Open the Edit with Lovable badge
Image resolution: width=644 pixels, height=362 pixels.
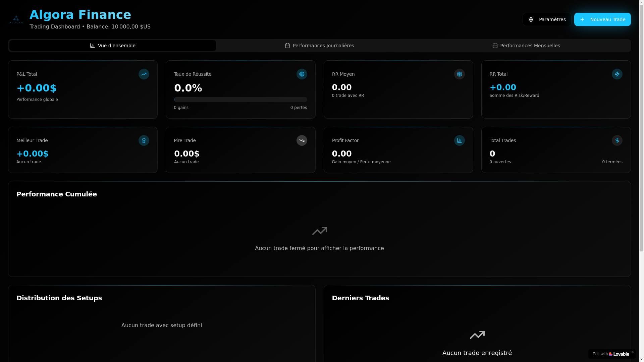pyautogui.click(x=611, y=354)
